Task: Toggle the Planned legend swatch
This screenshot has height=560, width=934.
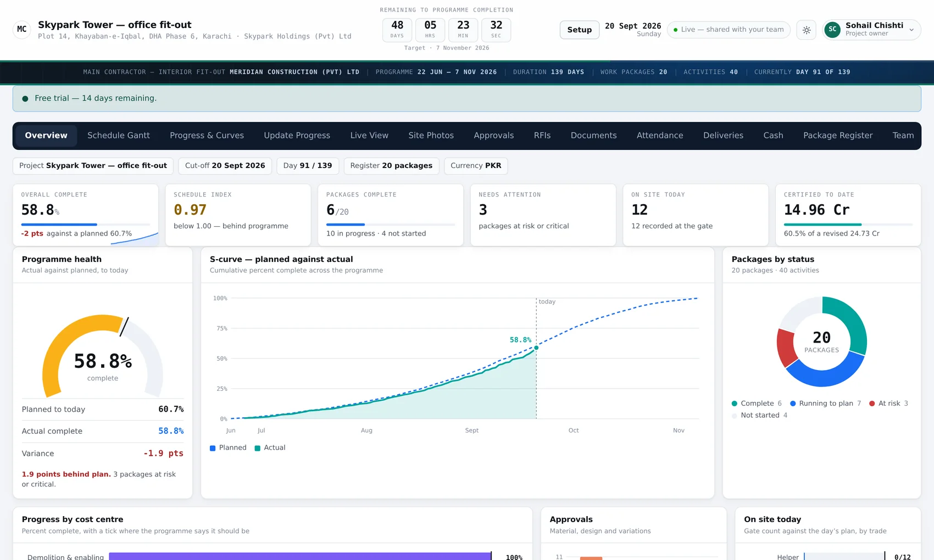Action: point(213,448)
